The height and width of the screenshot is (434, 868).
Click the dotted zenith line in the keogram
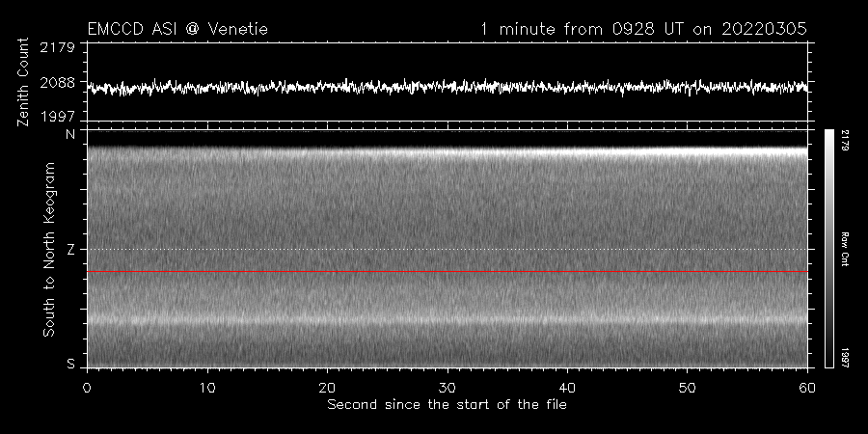tap(448, 249)
